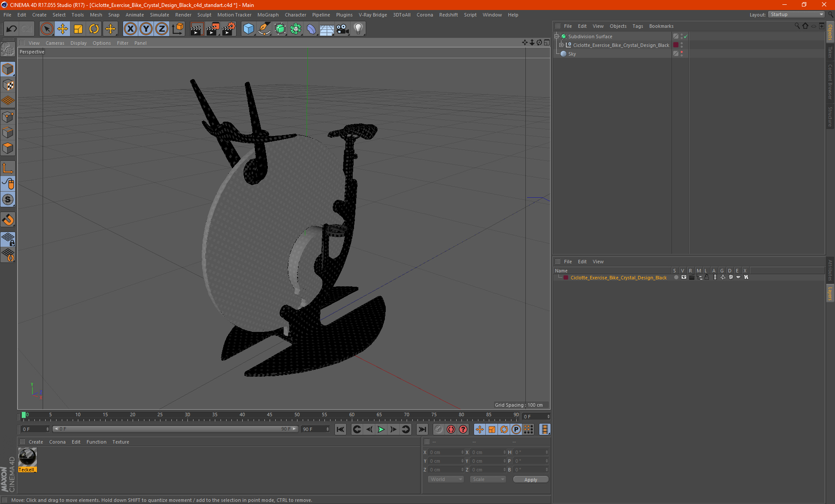835x504 pixels.
Task: Open the Sculpt menu
Action: coord(204,15)
